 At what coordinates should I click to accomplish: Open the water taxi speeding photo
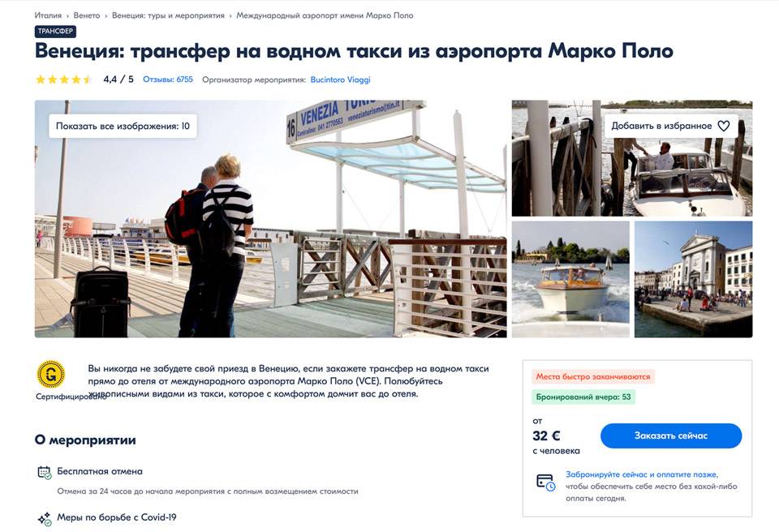[570, 279]
